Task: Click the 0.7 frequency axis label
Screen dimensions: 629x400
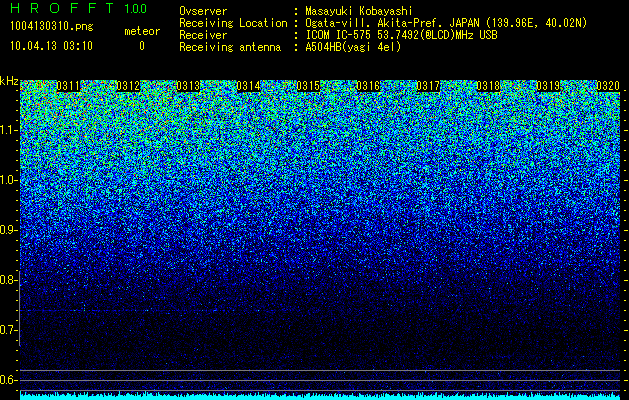Action: click(8, 330)
